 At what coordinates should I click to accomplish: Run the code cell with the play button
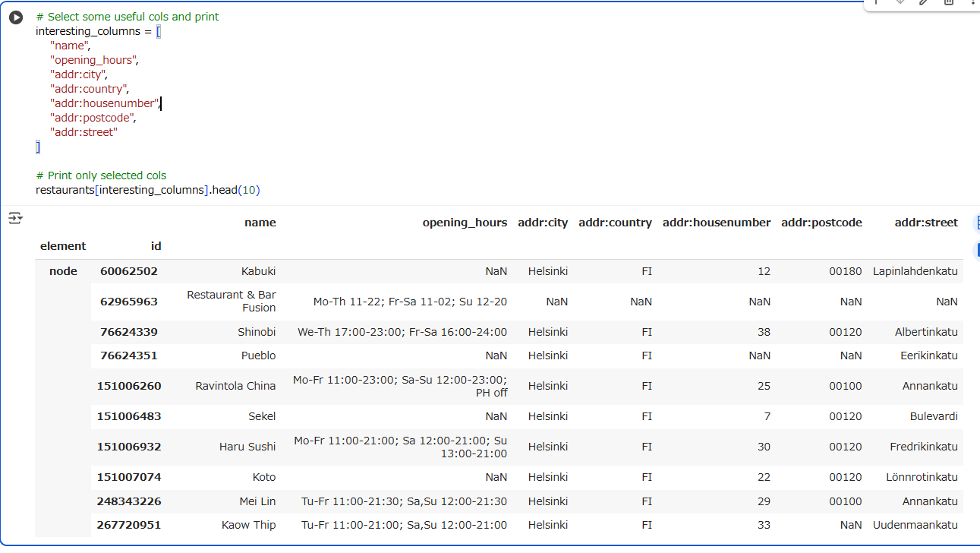[16, 17]
